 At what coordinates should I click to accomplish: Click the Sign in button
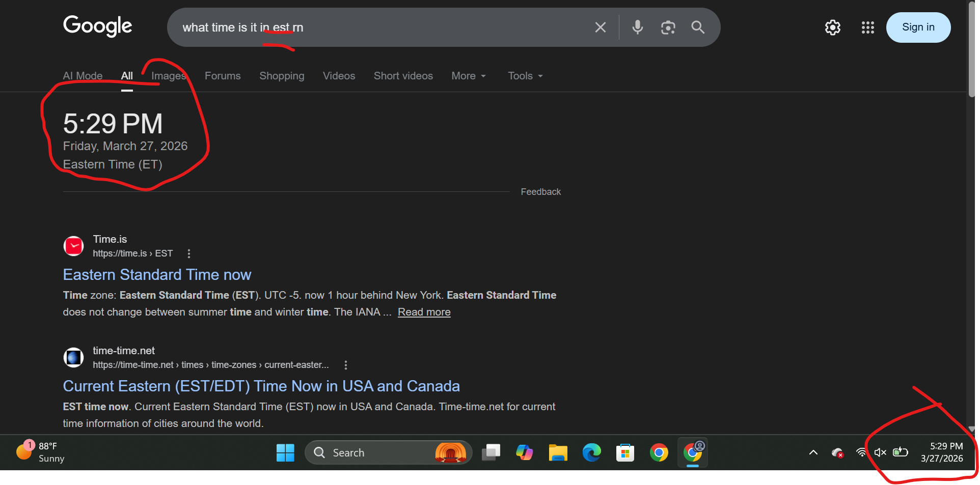coord(918,27)
